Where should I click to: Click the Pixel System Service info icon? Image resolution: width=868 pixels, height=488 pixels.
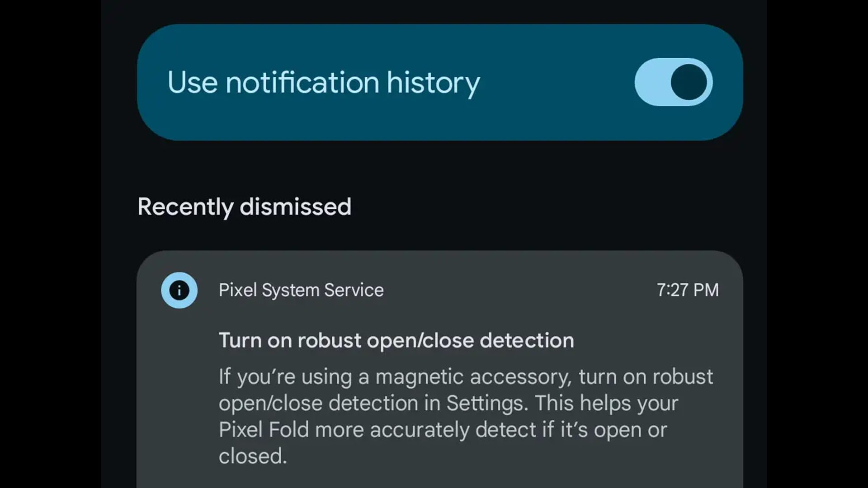click(179, 290)
